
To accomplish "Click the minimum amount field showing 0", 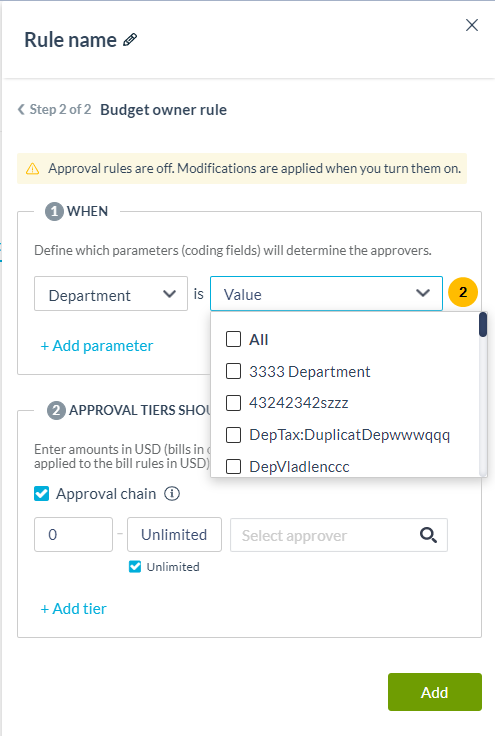I will (73, 535).
